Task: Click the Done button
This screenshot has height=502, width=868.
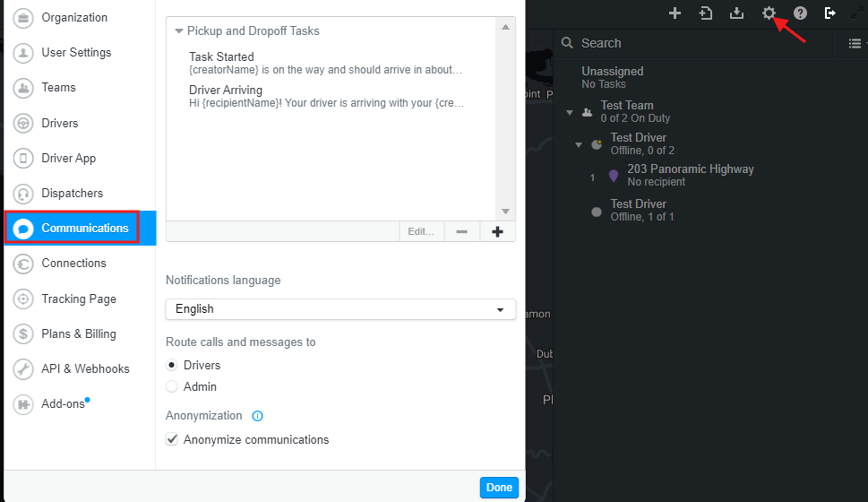Action: coord(499,488)
